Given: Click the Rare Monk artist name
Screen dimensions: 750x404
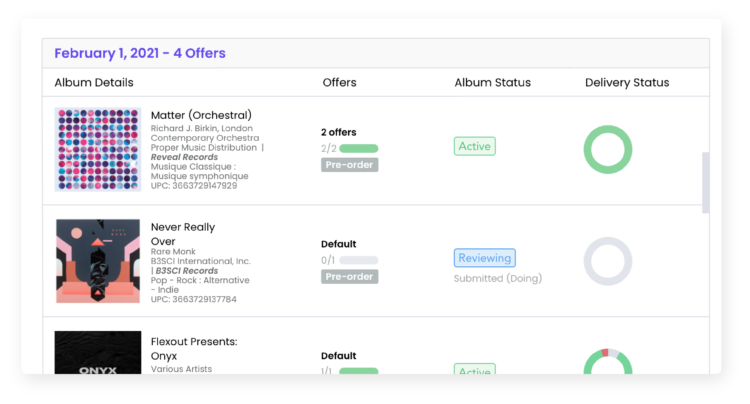Looking at the screenshot, I should coord(173,252).
